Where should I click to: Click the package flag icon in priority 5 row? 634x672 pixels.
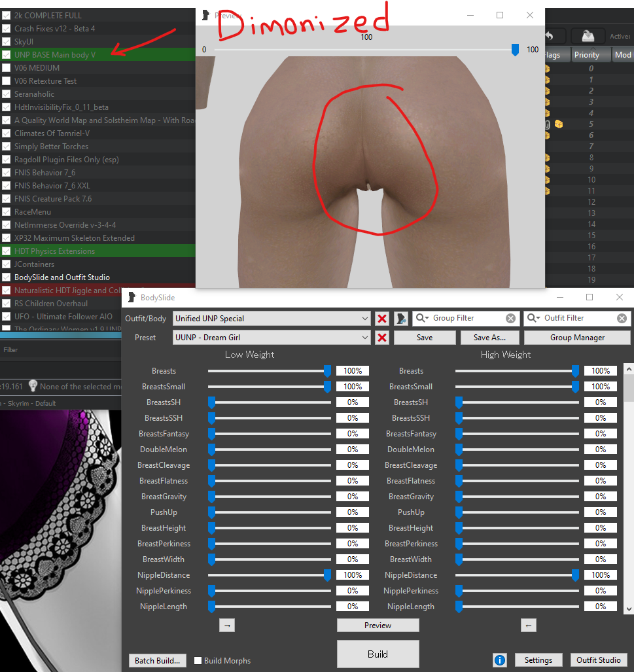click(x=559, y=124)
